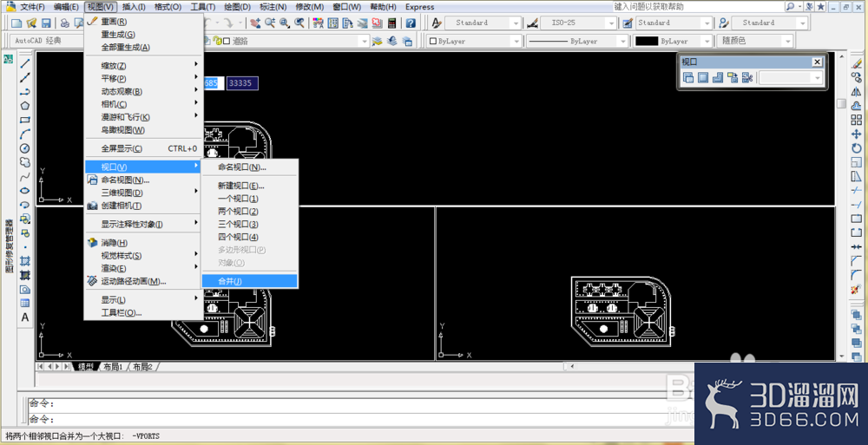Switch to the 模型 tab
Image resolution: width=868 pixels, height=445 pixels.
pyautogui.click(x=85, y=367)
